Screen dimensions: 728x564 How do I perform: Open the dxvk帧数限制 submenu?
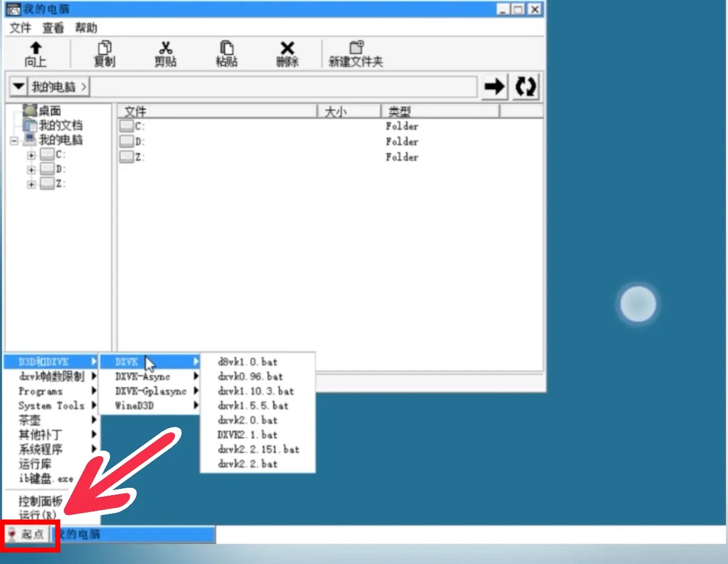[x=51, y=376]
